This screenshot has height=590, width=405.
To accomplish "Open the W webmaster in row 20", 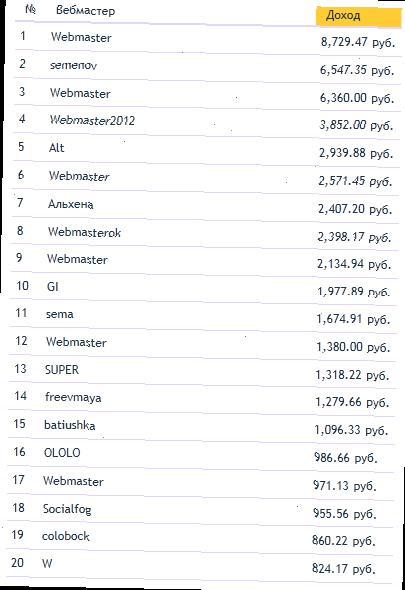I will pos(47,563).
